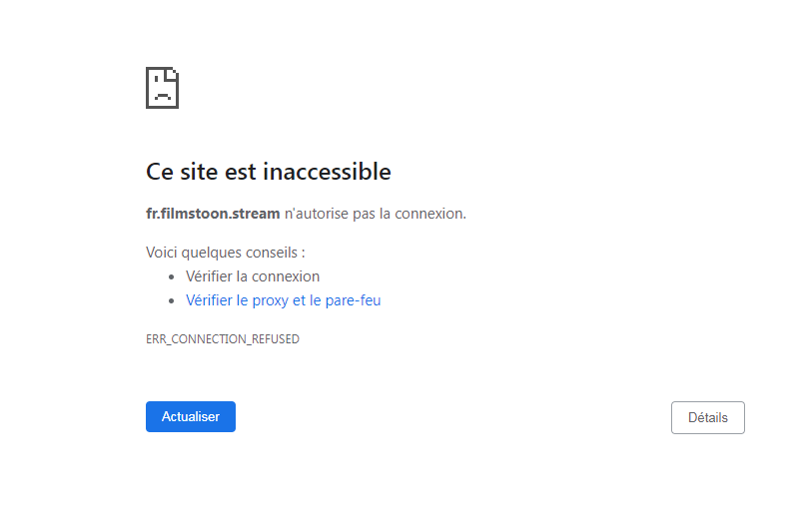The height and width of the screenshot is (532, 808).
Task: Click the 'n'autorise pas la connexion' text
Action: point(376,214)
